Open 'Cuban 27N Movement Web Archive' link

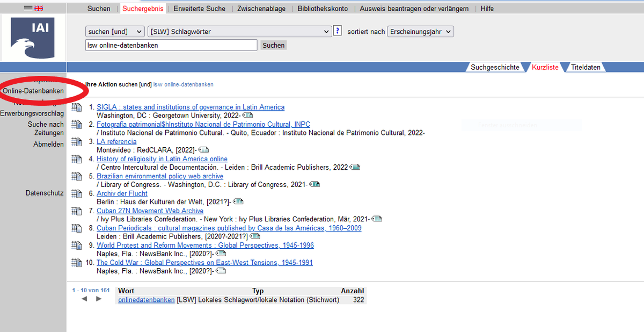point(150,211)
